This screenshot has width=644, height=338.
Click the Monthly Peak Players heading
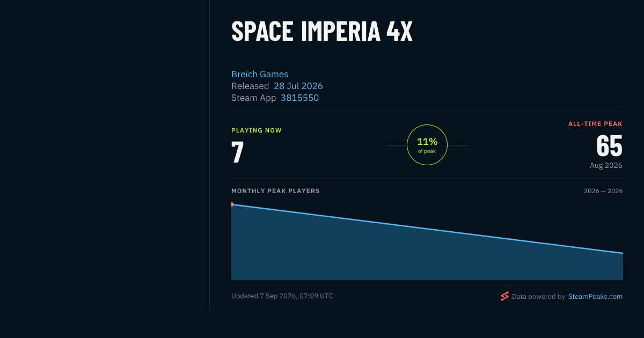pos(275,191)
